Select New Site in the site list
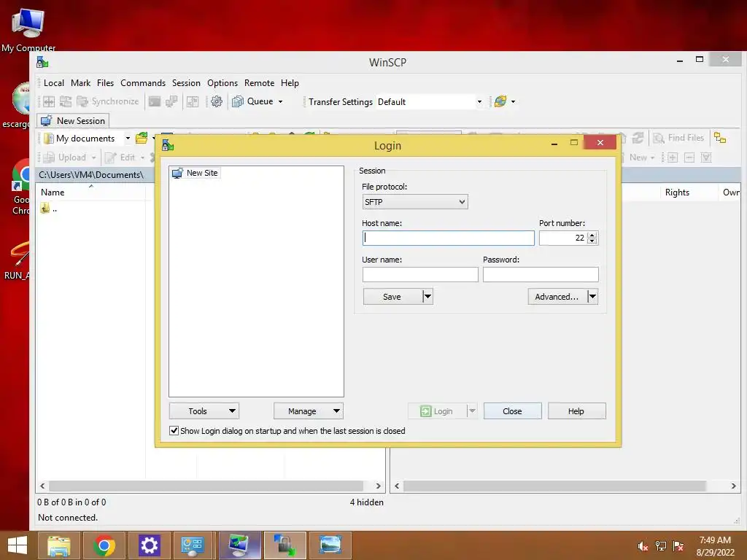747x560 pixels. 196,173
